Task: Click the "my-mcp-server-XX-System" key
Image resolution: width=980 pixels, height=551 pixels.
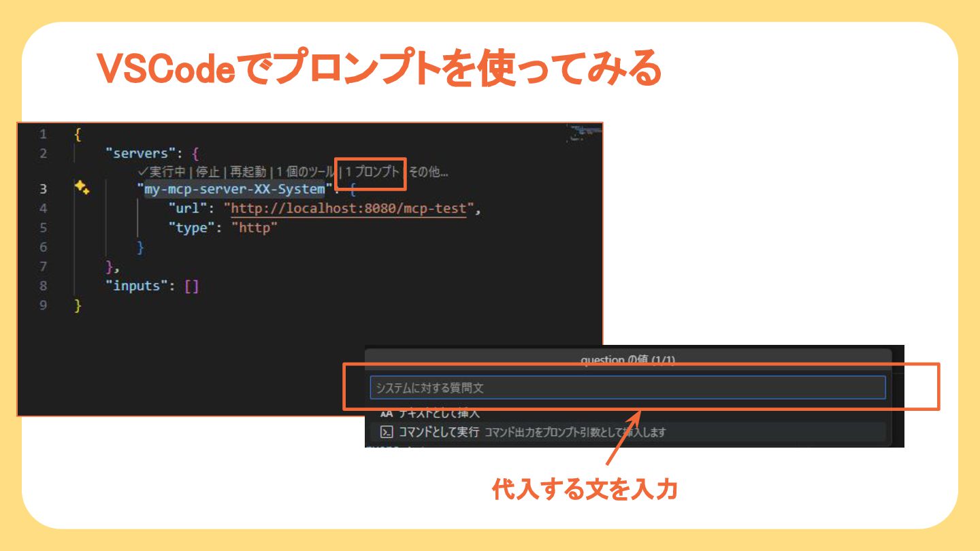Action: (235, 188)
